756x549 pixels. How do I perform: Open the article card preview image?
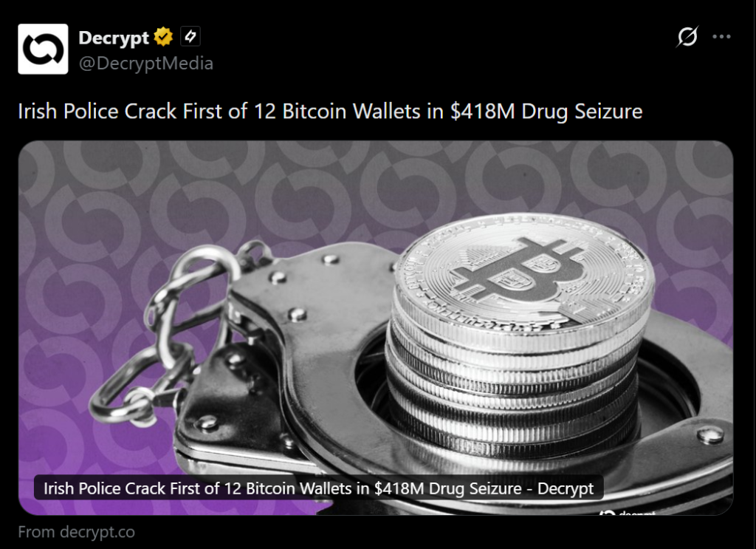pos(376,327)
